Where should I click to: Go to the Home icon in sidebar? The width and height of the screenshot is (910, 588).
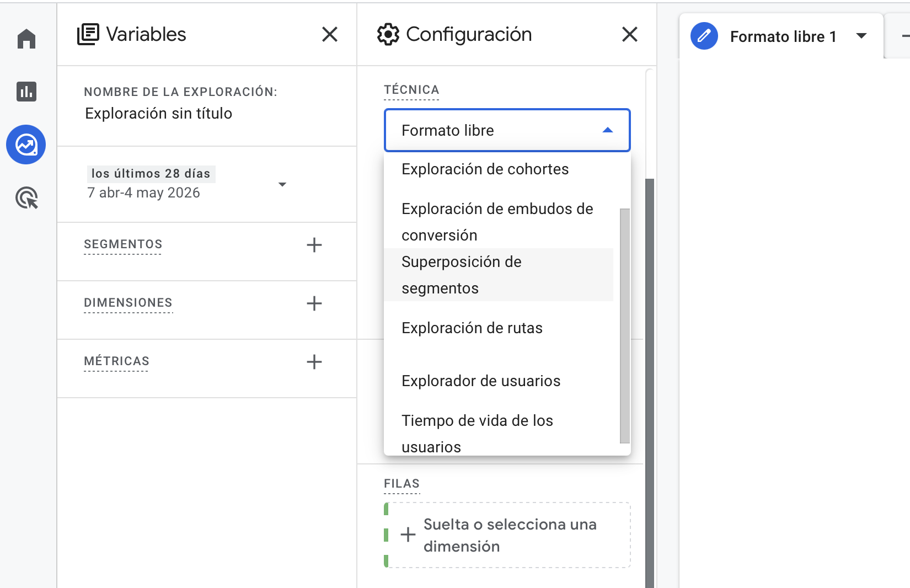click(26, 39)
